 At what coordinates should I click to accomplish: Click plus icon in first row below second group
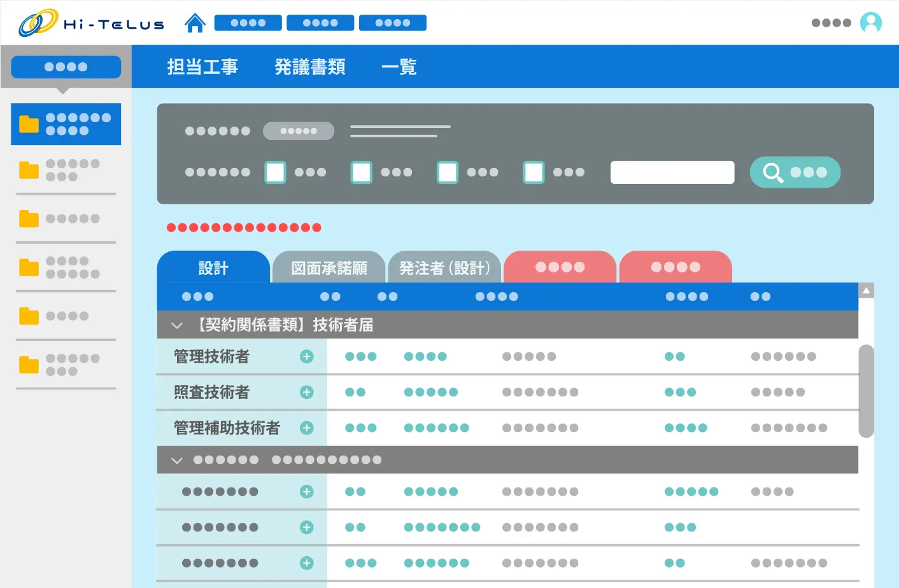click(x=307, y=491)
